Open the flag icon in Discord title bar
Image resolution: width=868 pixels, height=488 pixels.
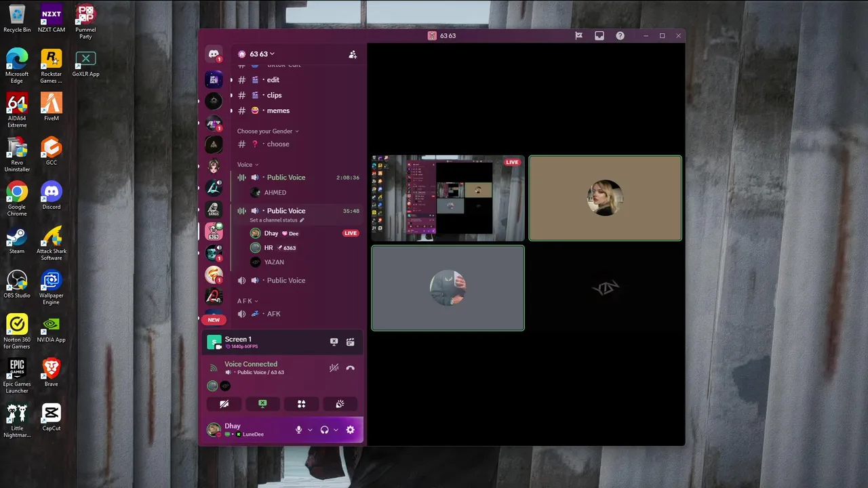(578, 36)
